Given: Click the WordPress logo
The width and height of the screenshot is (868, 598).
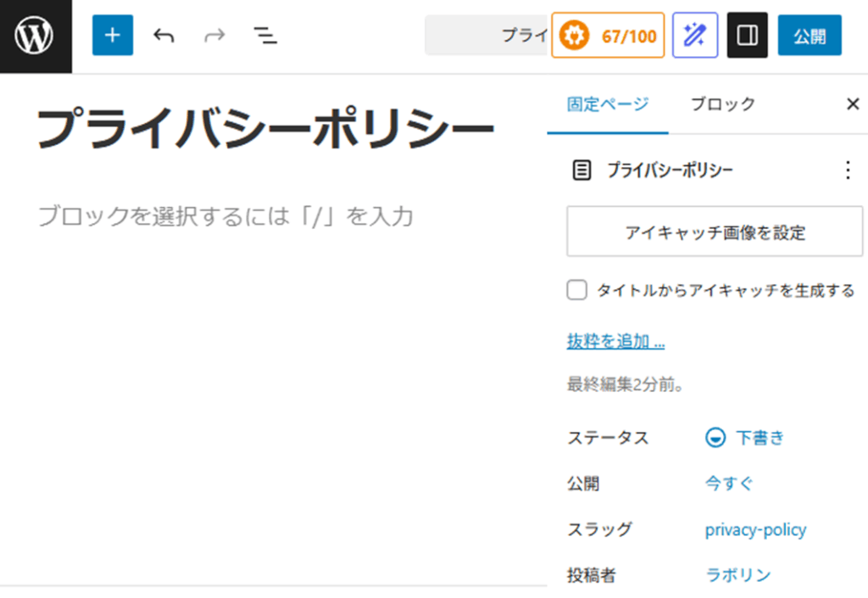Looking at the screenshot, I should tap(35, 35).
